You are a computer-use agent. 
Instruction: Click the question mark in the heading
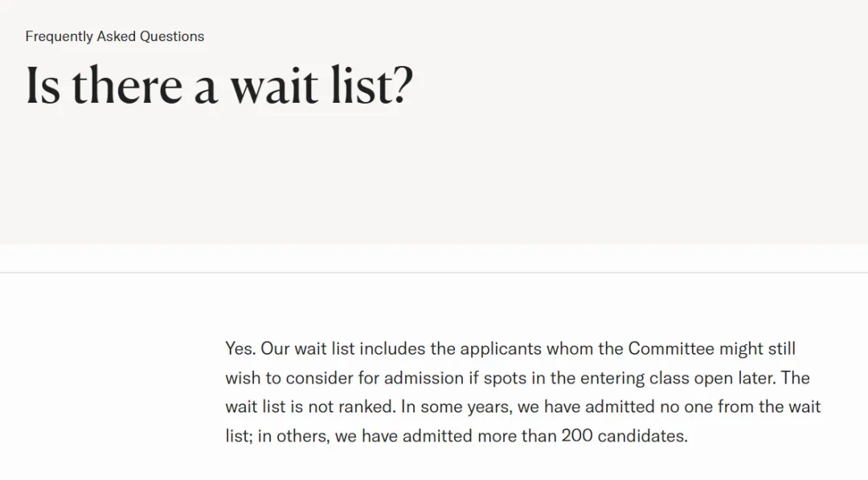click(x=403, y=85)
